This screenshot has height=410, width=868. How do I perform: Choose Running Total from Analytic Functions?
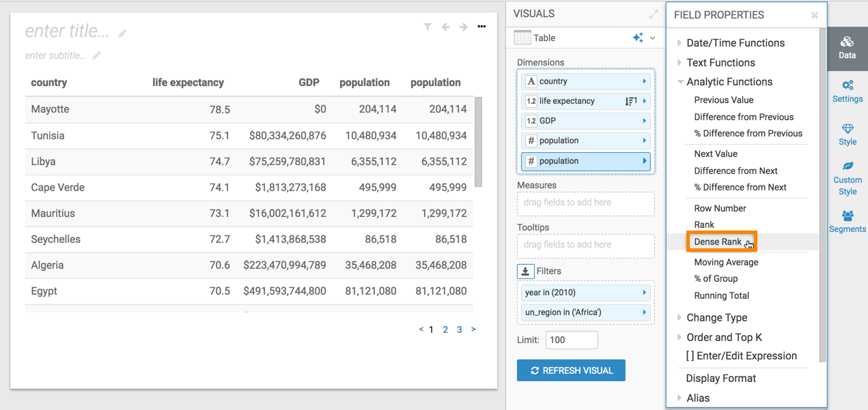721,295
